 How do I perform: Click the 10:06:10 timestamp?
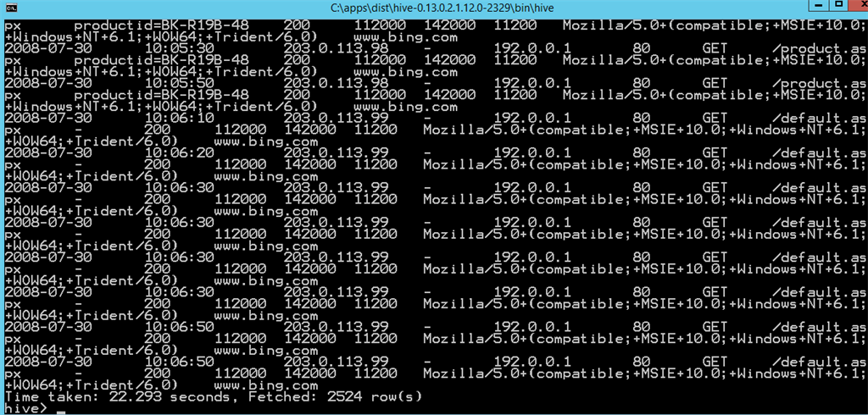click(180, 118)
